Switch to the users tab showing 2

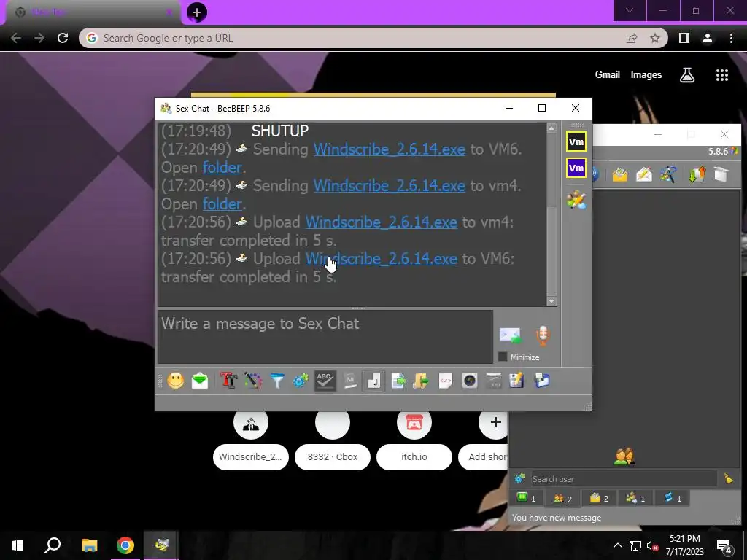562,498
